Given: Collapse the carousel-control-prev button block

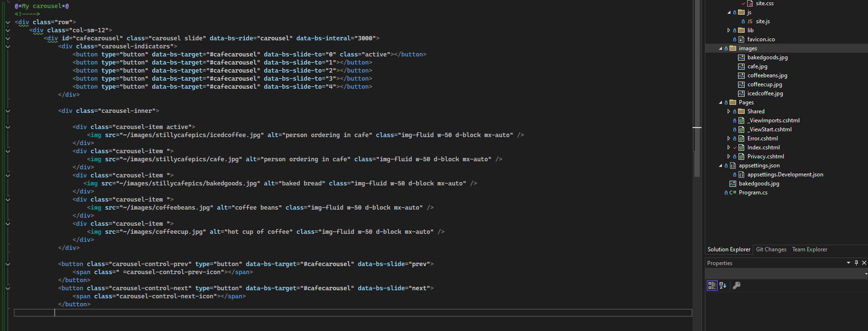Looking at the screenshot, I should 8,264.
